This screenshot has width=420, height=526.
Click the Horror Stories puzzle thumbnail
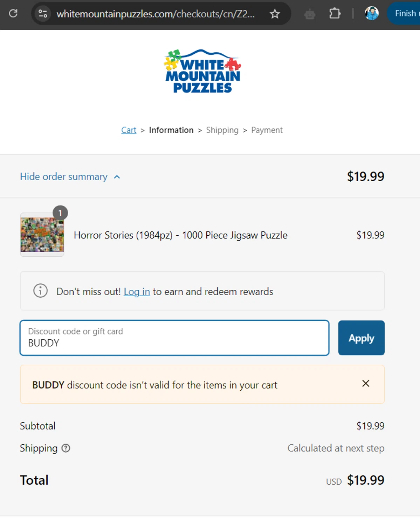coord(42,235)
